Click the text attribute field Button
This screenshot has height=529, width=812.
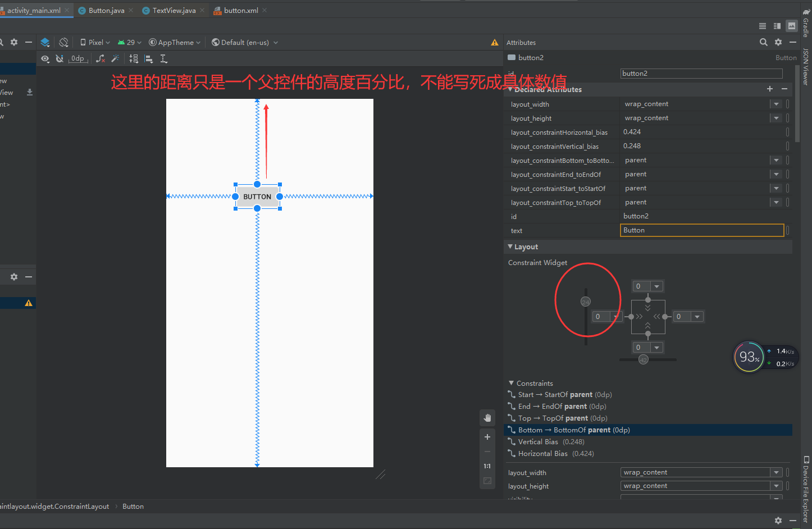point(702,230)
